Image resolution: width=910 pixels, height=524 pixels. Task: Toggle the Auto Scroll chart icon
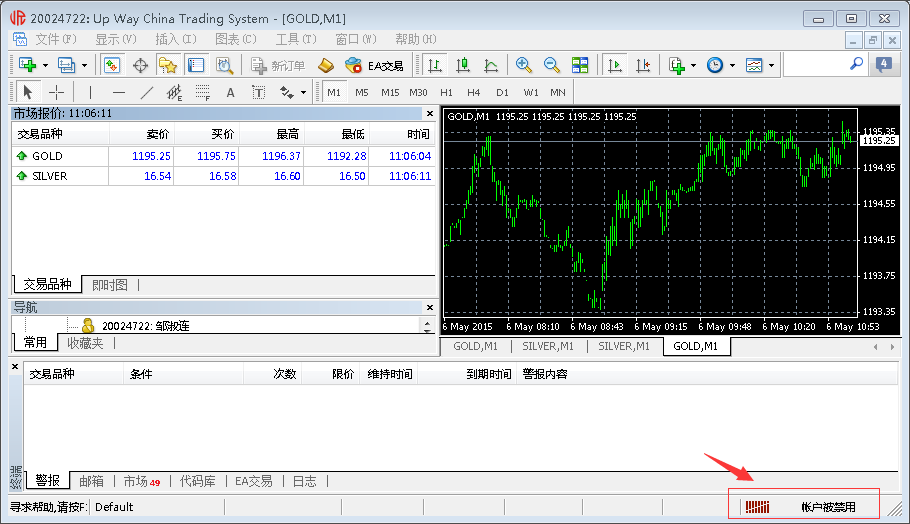[x=615, y=65]
